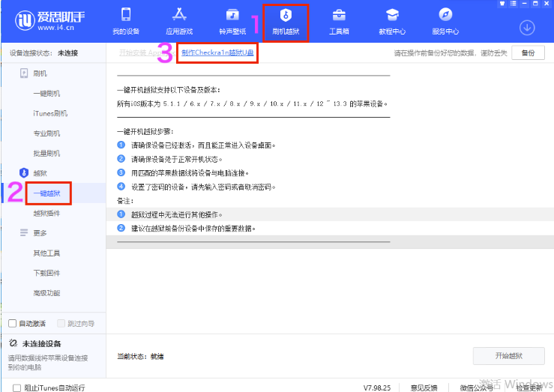Open the 微信公众号 link

click(476, 388)
